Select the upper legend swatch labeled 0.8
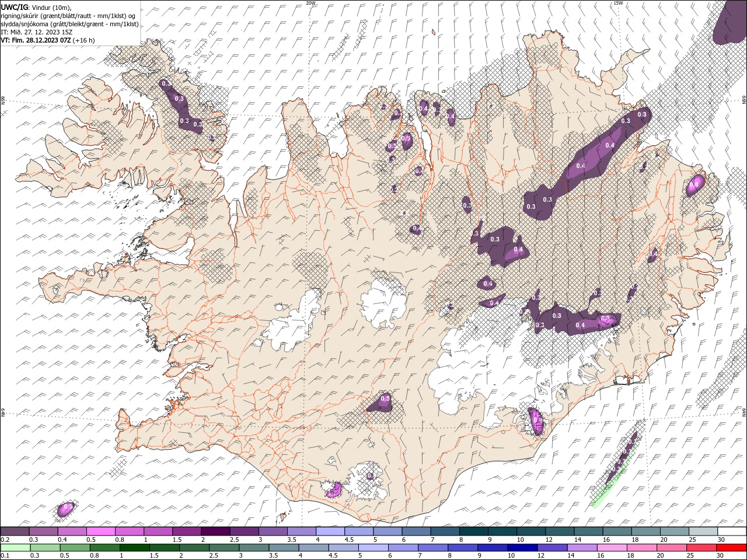This screenshot has height=560, width=747. coord(129,531)
